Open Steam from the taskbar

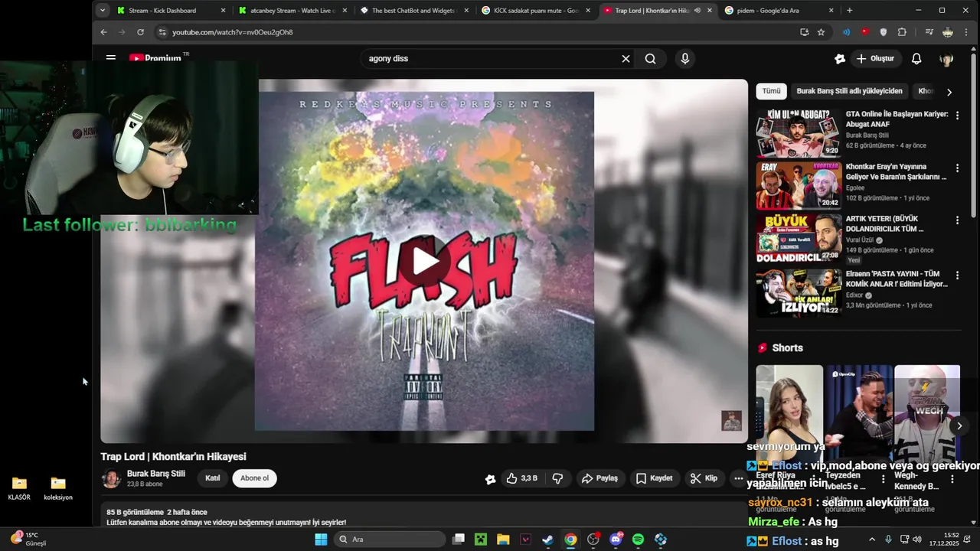[547, 540]
